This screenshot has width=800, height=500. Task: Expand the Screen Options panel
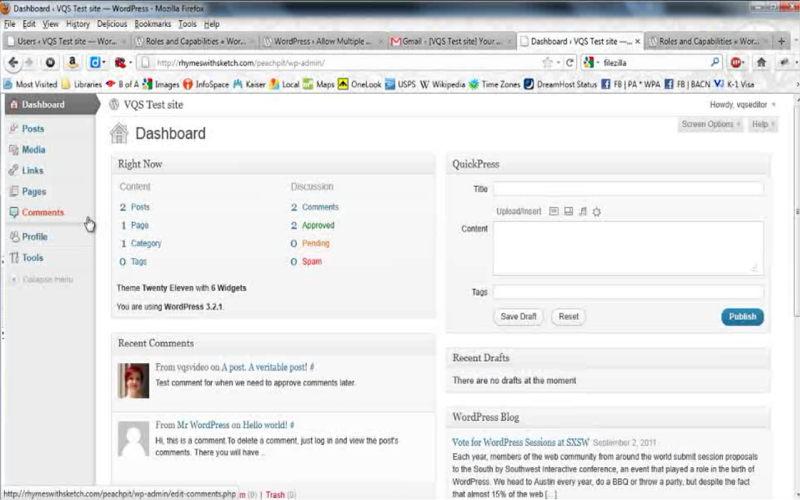711,124
